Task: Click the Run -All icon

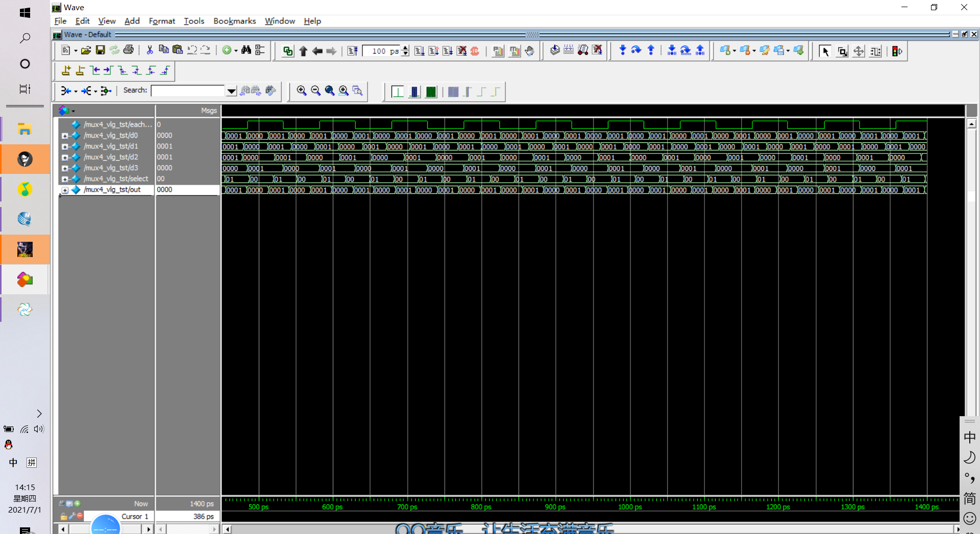Action: tap(448, 51)
